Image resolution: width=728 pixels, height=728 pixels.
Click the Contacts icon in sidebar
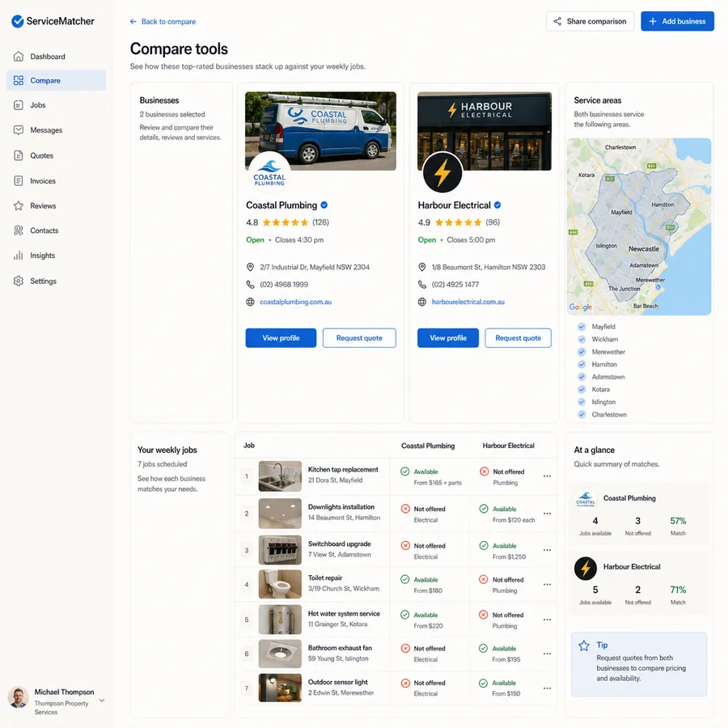pos(19,231)
